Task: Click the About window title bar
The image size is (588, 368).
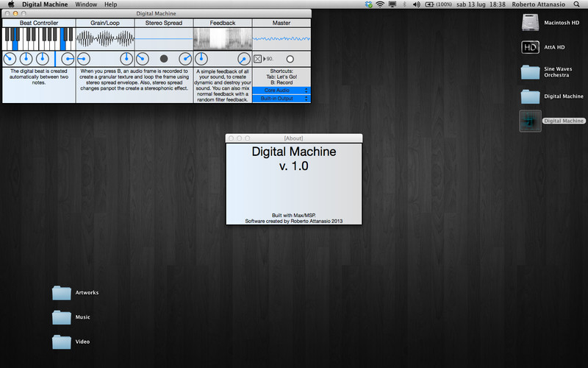Action: pyautogui.click(x=293, y=138)
